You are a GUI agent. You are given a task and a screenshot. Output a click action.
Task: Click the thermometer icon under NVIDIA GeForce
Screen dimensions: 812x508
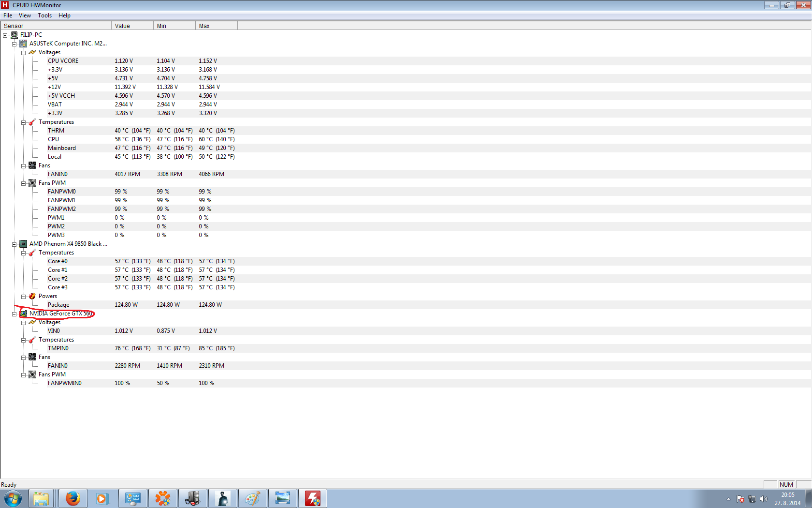[32, 340]
